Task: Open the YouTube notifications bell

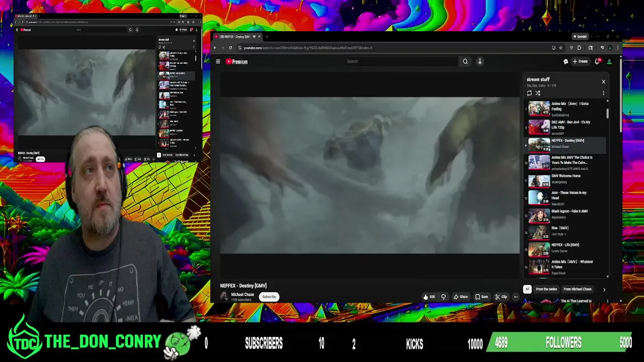Action: [x=597, y=61]
